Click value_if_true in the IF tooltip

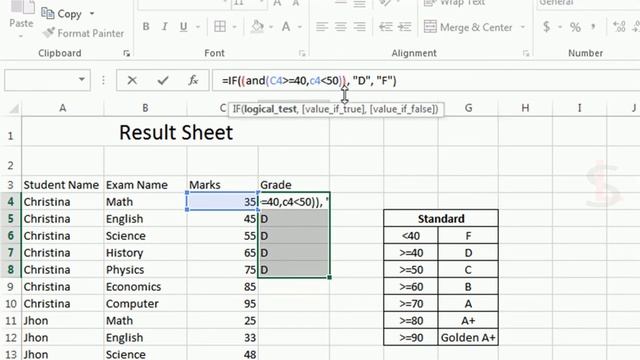click(x=333, y=109)
